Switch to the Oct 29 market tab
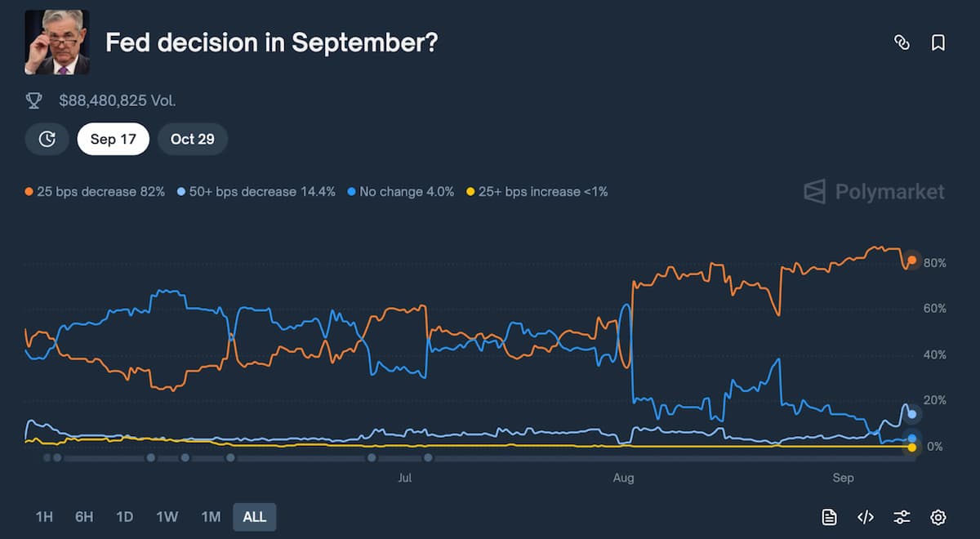Image resolution: width=980 pixels, height=539 pixels. 193,139
